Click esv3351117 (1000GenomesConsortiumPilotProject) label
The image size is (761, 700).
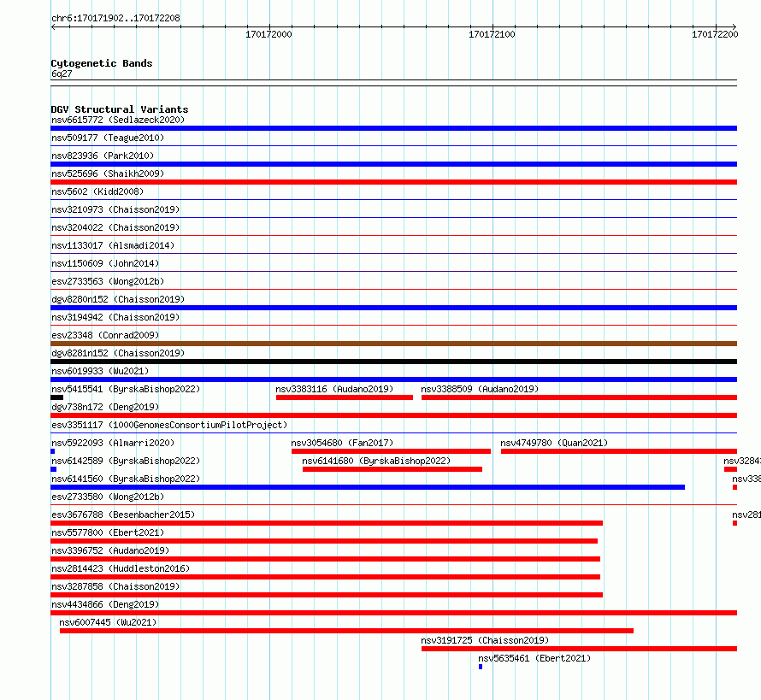coord(169,425)
